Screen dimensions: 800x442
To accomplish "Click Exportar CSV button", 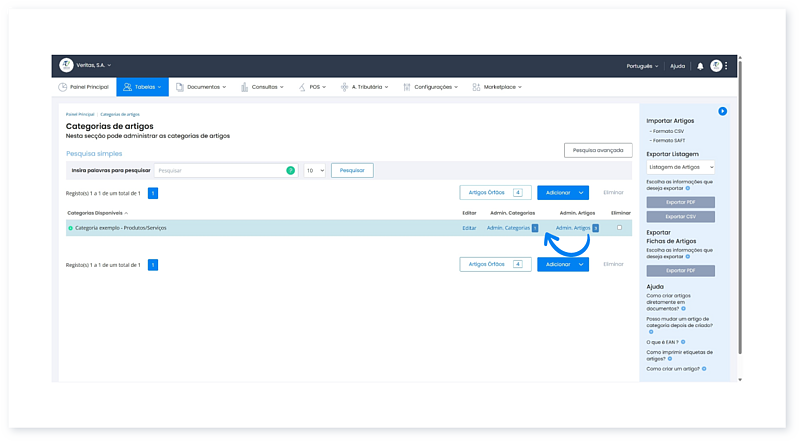I will coord(680,216).
